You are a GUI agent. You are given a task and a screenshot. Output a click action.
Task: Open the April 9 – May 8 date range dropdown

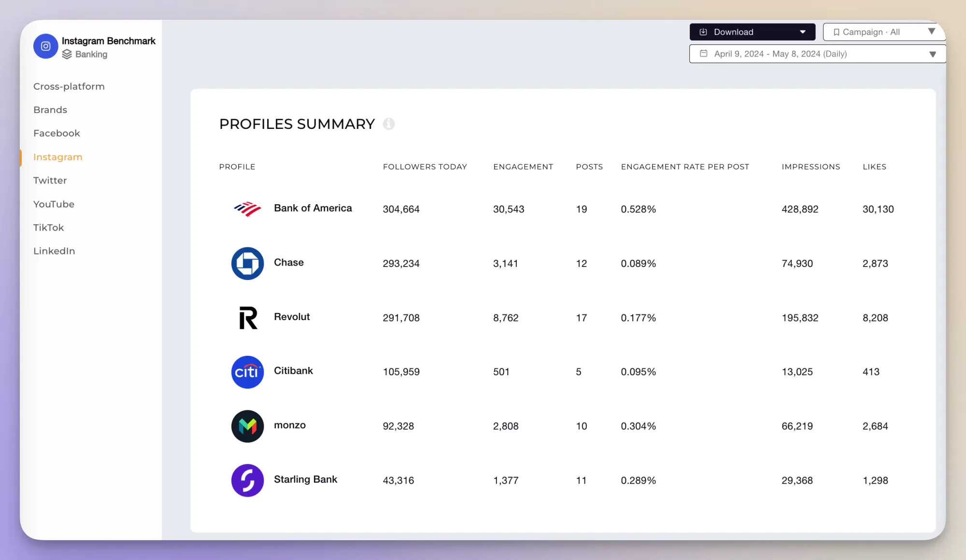tap(817, 54)
